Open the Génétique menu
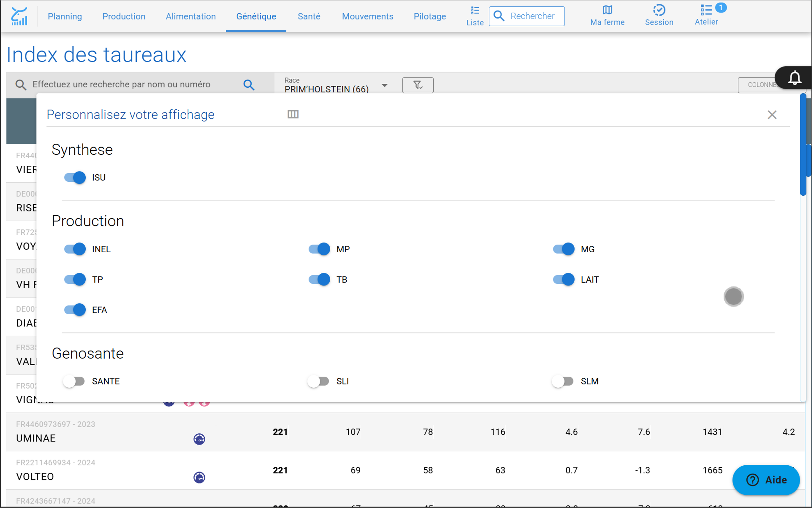812x509 pixels. click(256, 16)
